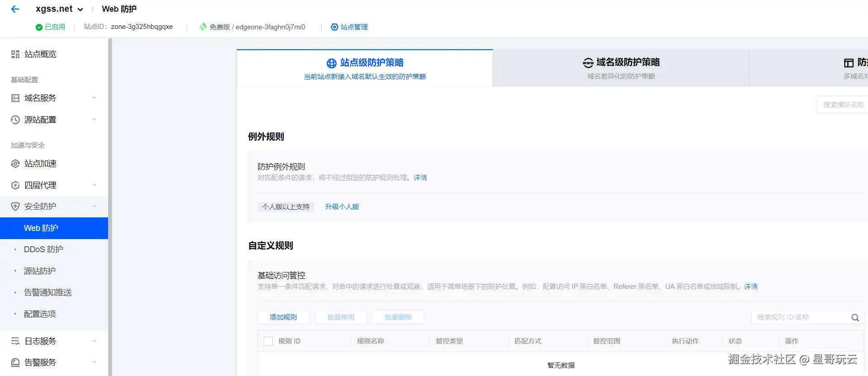Focus the 搜索模块名称 search field
Screen dimensions: 868x376
pos(843,104)
